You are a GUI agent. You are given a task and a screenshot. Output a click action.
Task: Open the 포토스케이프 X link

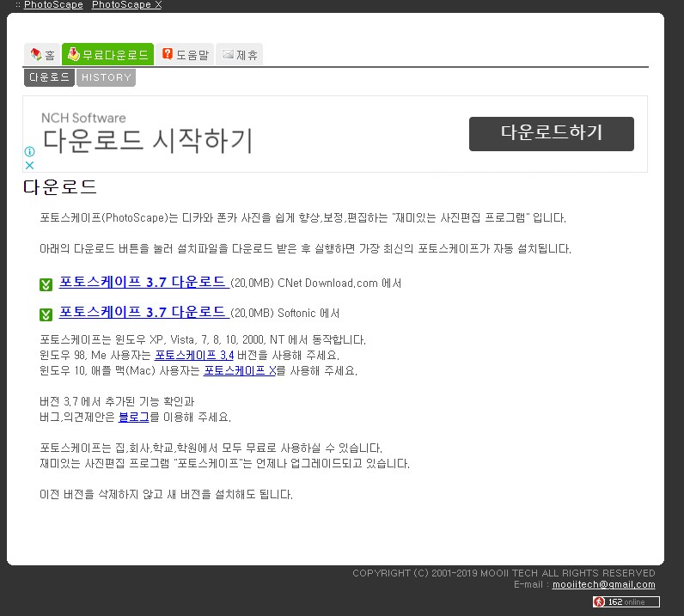[x=240, y=371]
